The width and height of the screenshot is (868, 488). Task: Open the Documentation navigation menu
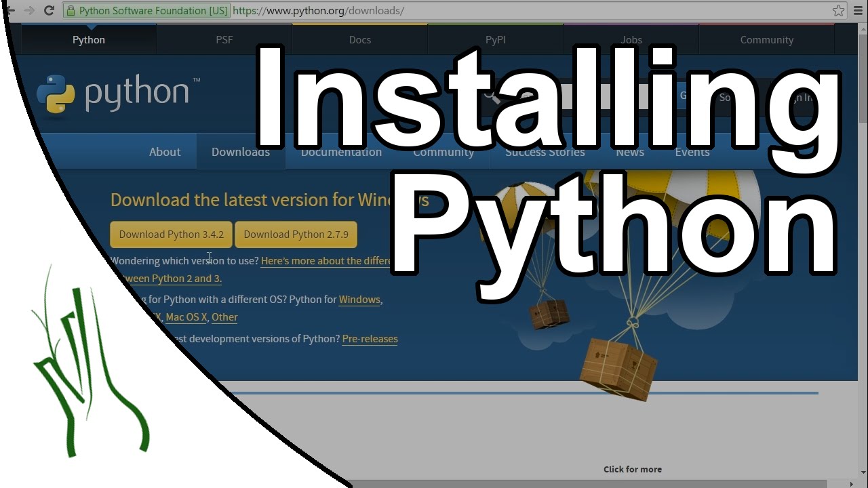pyautogui.click(x=341, y=152)
